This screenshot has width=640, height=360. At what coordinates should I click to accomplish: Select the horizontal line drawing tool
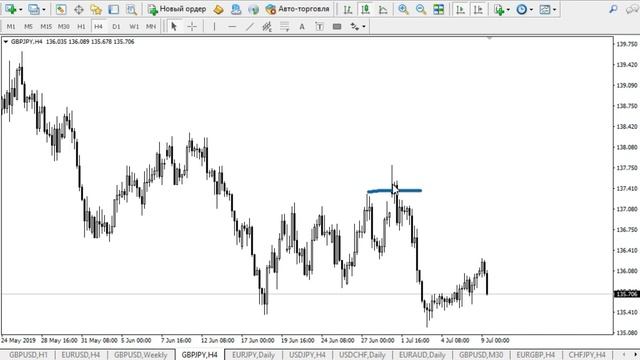[232, 27]
